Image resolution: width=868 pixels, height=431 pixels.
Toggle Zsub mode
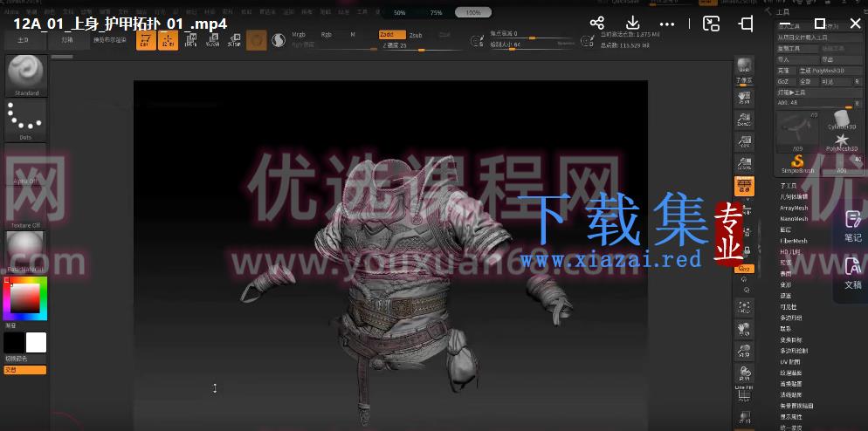tap(416, 35)
